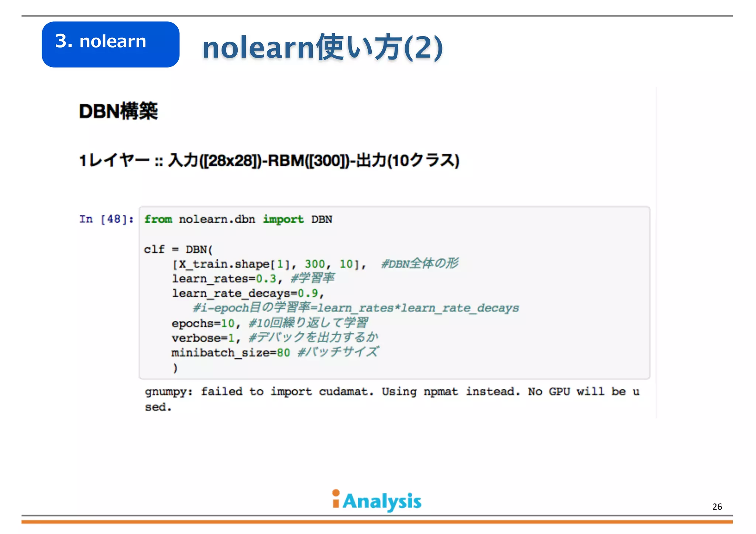The image size is (756, 534).
Task: Click the 'from nolearn.dbn import DBN' line
Action: (238, 219)
